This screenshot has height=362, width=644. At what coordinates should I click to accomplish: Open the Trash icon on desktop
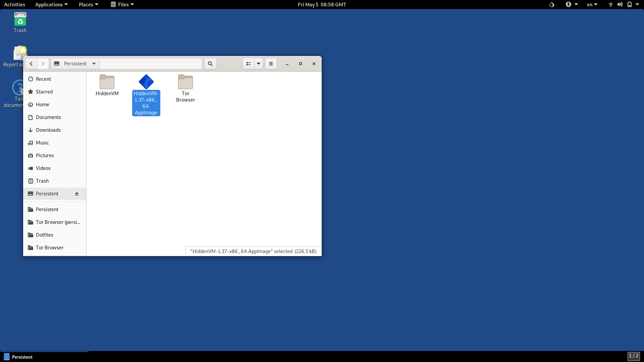pyautogui.click(x=20, y=19)
